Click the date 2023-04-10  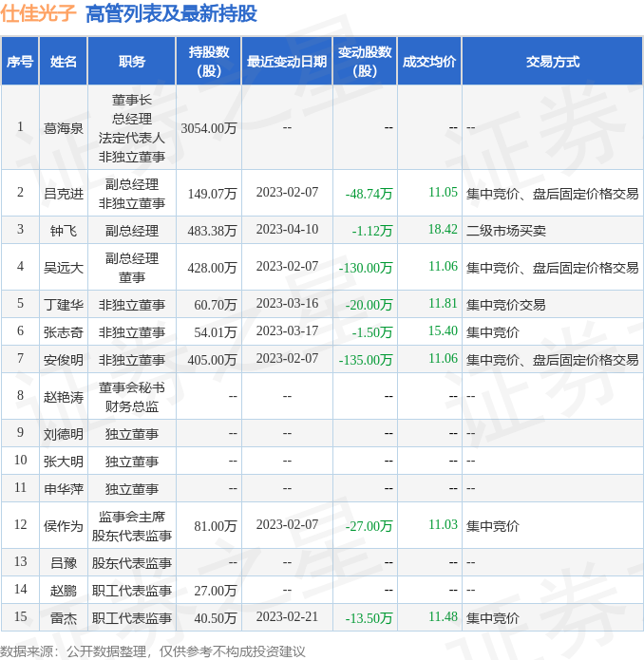coord(287,229)
